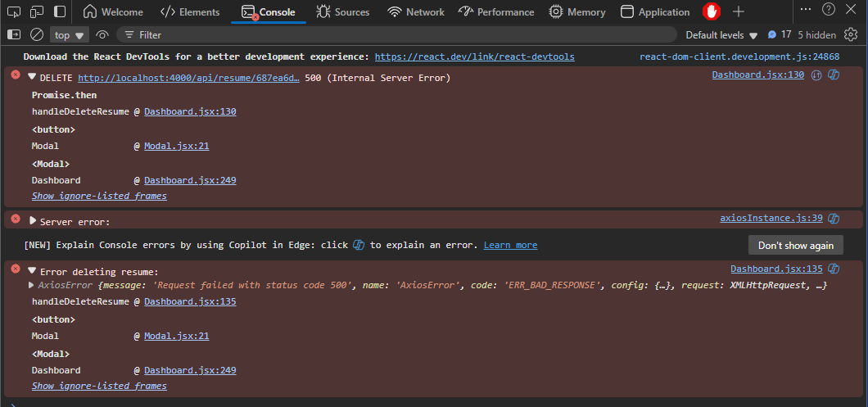
Task: Clear the console icon
Action: click(37, 35)
